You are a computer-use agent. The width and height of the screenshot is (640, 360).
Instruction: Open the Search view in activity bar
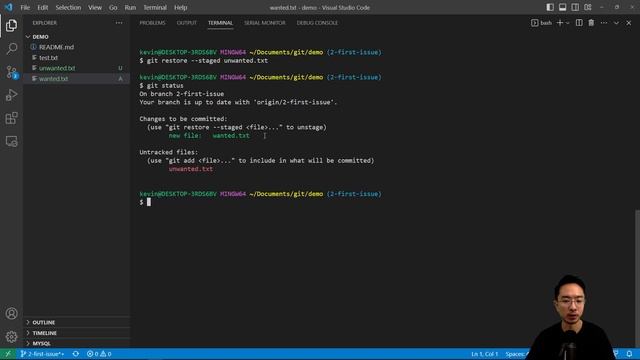pyautogui.click(x=11, y=49)
